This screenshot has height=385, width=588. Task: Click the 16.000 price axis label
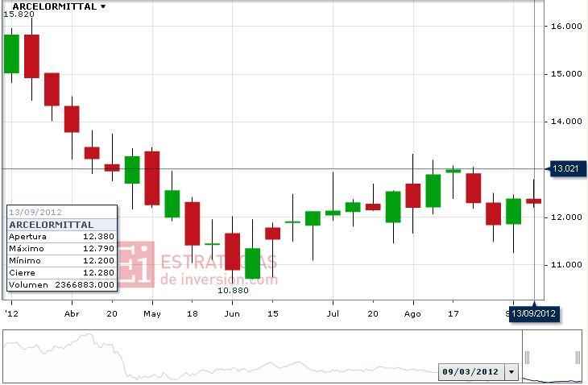click(566, 27)
